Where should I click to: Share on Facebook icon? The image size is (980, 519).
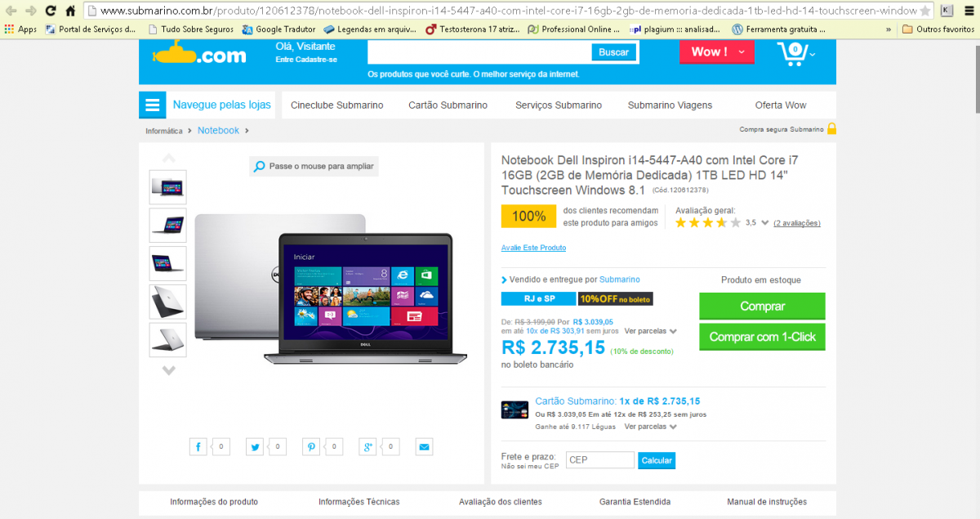pos(198,447)
